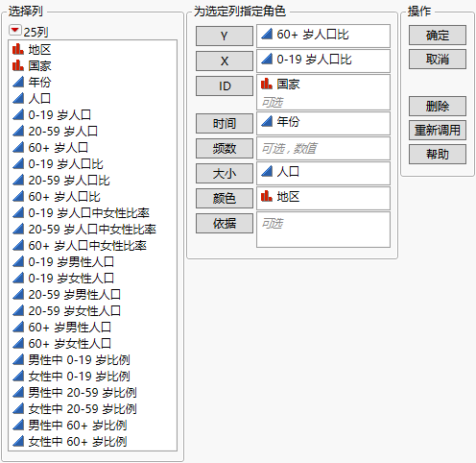
Task: Click the continuous icon beside 20-59 岁人口
Action: 18,132
